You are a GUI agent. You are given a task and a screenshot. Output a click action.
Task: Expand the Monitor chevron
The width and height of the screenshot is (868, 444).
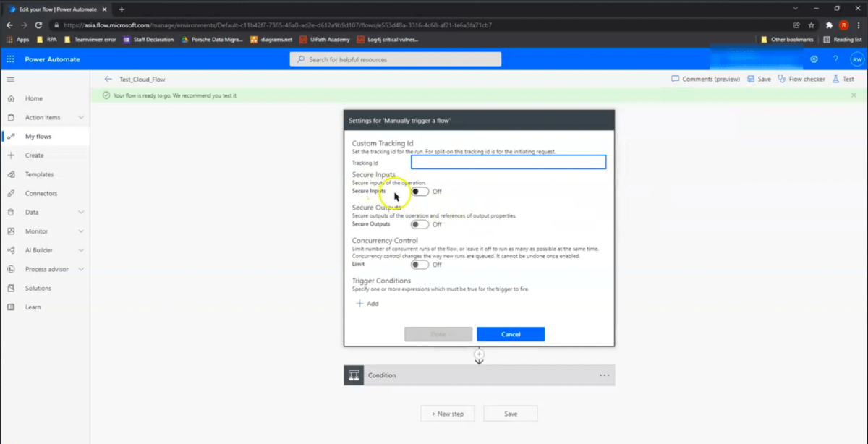tap(81, 231)
